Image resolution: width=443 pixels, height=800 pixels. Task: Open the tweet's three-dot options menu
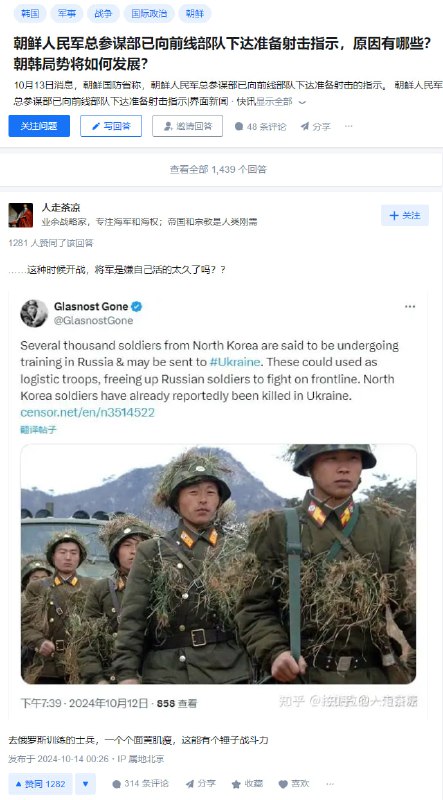pos(410,307)
